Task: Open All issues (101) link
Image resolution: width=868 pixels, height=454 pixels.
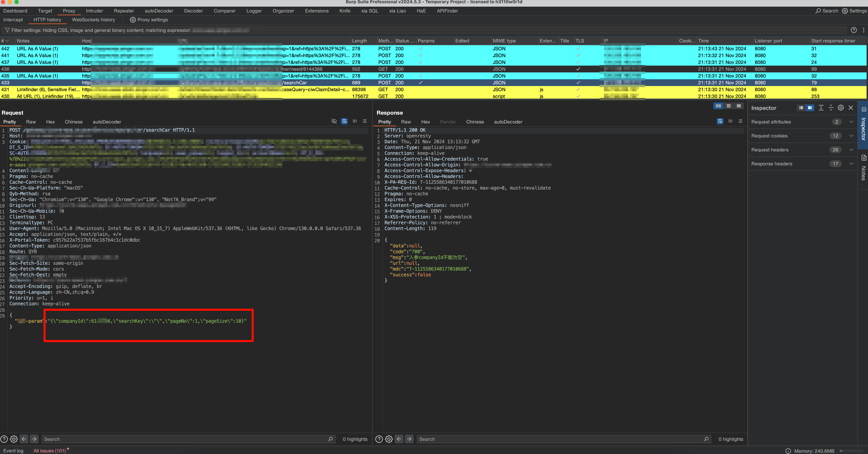Action: tap(50, 451)
